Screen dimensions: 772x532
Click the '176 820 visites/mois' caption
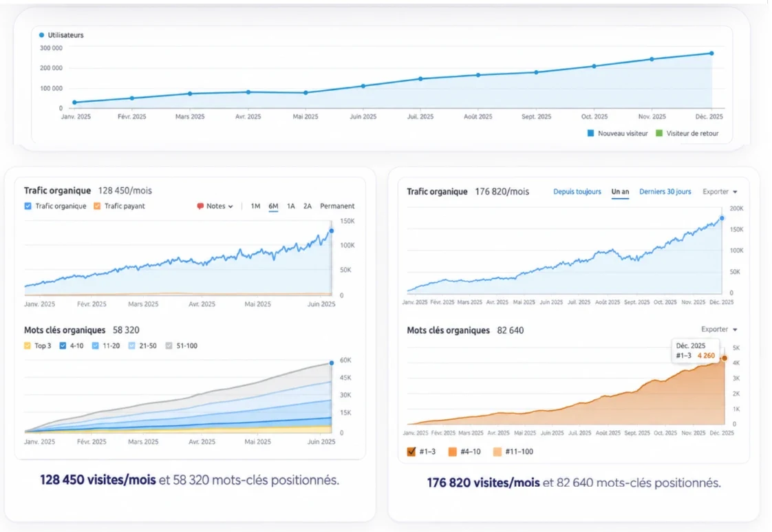483,482
